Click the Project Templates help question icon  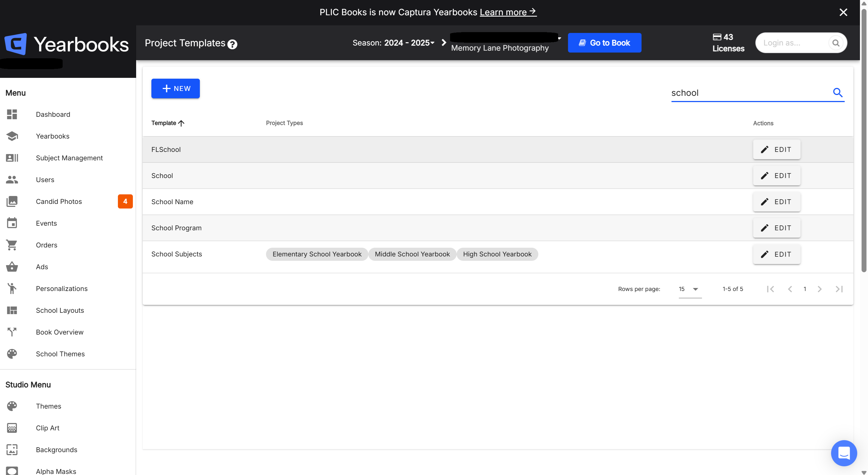pyautogui.click(x=232, y=44)
